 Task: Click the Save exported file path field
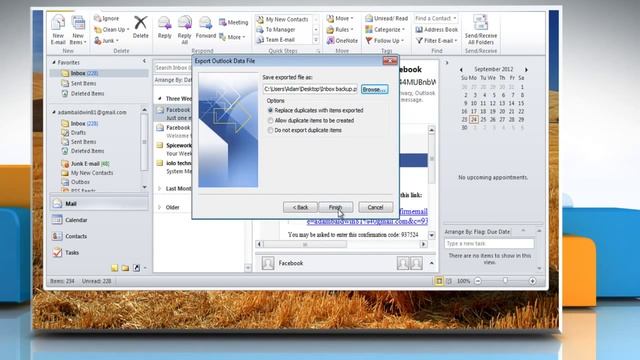coord(311,89)
